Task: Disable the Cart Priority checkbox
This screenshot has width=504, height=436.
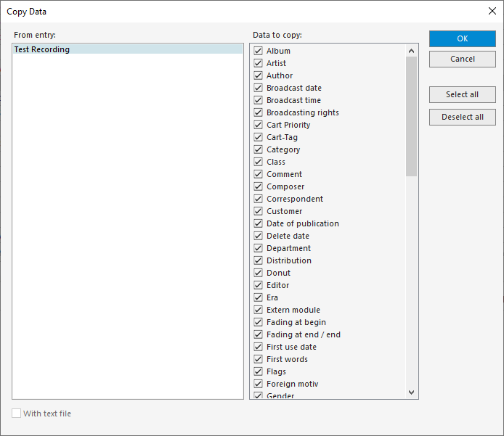Action: [258, 125]
